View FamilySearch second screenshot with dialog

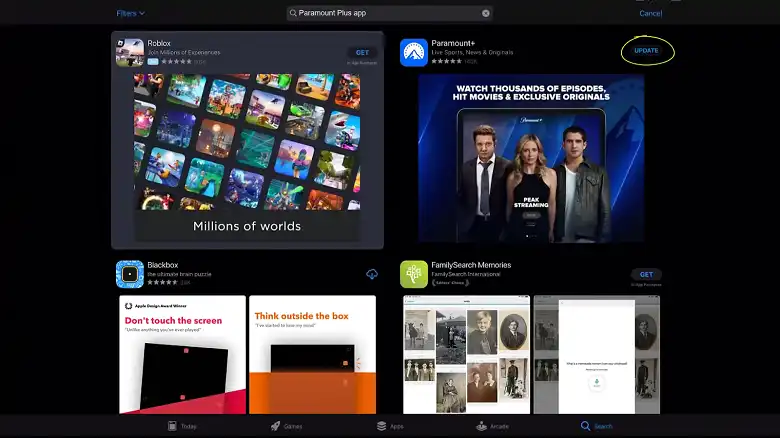[597, 354]
